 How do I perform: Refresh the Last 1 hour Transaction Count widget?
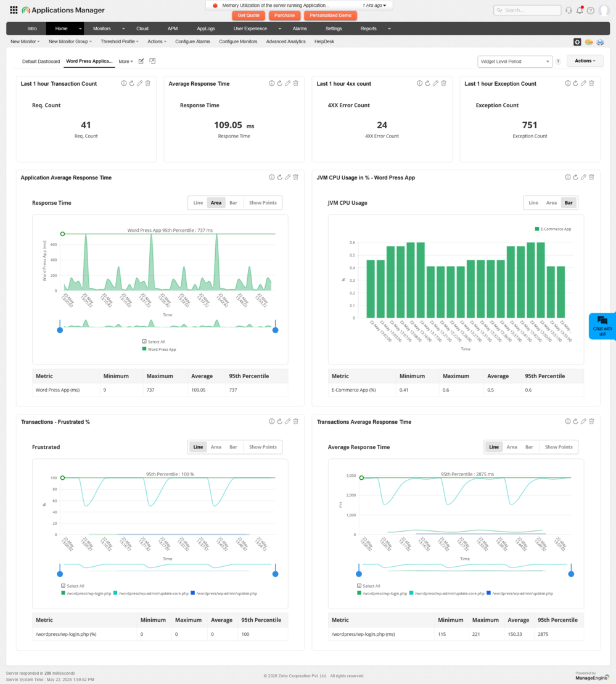[132, 83]
